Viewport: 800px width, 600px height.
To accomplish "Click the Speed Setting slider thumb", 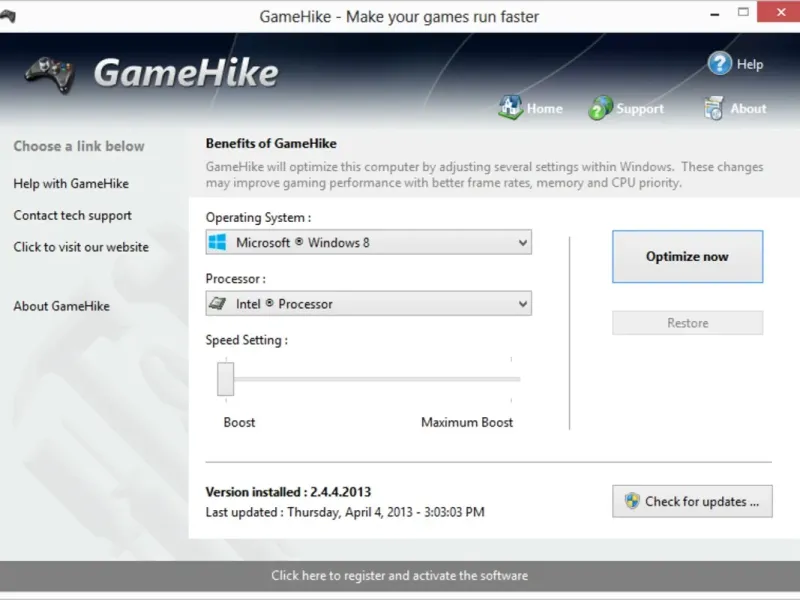I will (x=226, y=379).
